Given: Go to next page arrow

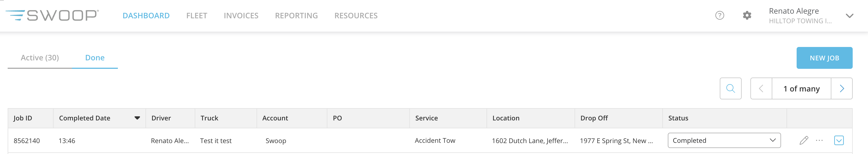Looking at the screenshot, I should [x=841, y=88].
